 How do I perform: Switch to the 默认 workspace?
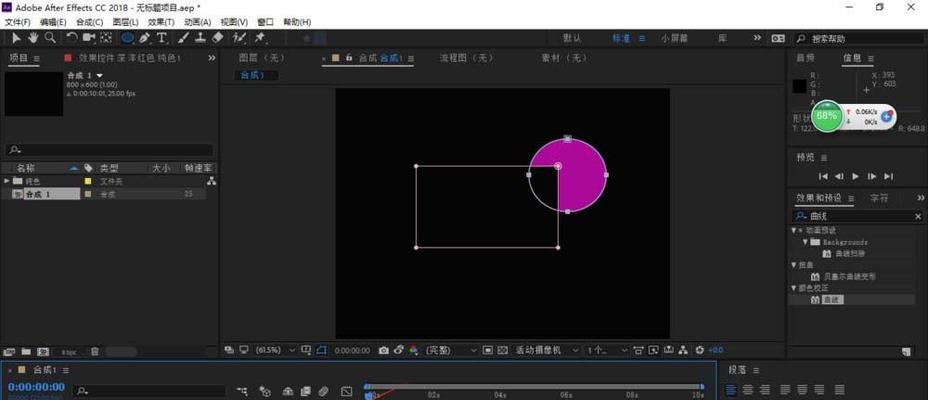[572, 38]
